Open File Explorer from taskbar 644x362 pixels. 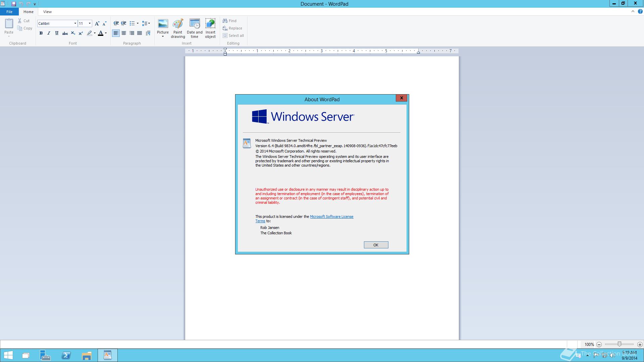point(87,355)
